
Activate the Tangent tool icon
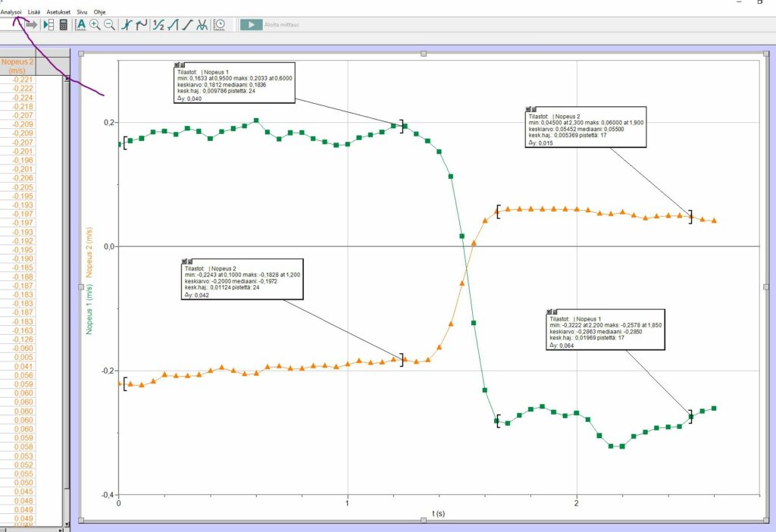point(142,24)
